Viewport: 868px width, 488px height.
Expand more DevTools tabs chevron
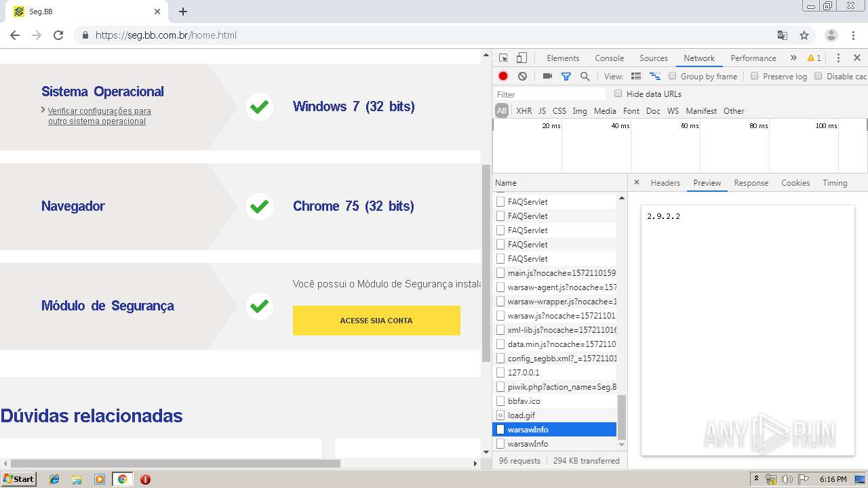[x=793, y=58]
